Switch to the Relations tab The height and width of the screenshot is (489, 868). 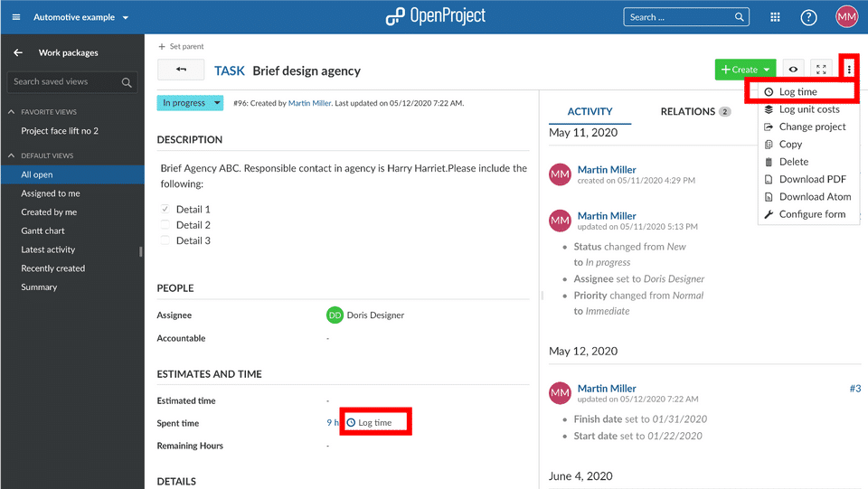click(695, 112)
